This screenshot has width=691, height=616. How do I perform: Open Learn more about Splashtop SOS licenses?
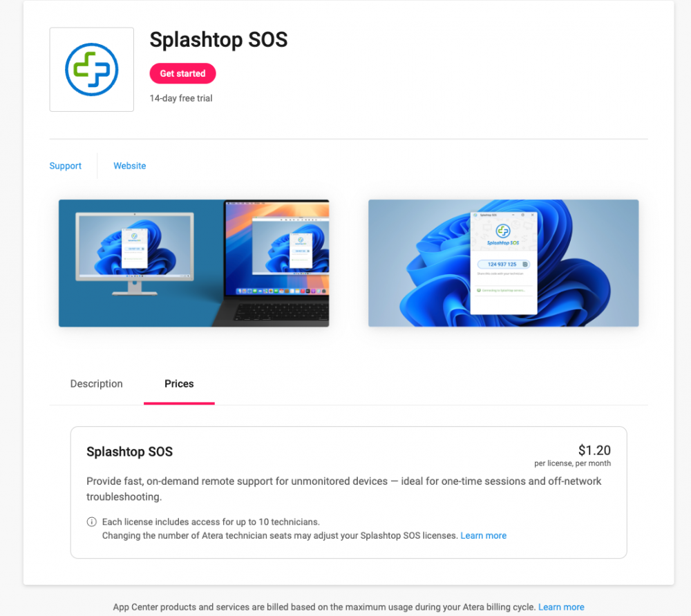click(484, 535)
